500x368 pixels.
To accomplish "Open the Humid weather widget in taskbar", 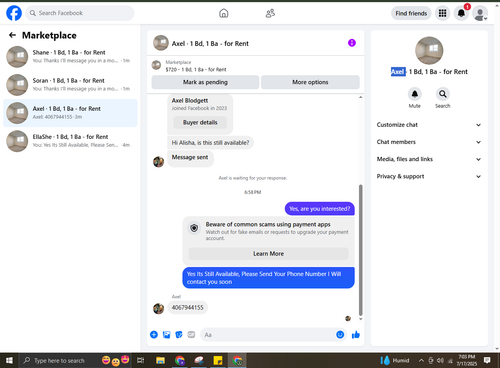I will [395, 360].
